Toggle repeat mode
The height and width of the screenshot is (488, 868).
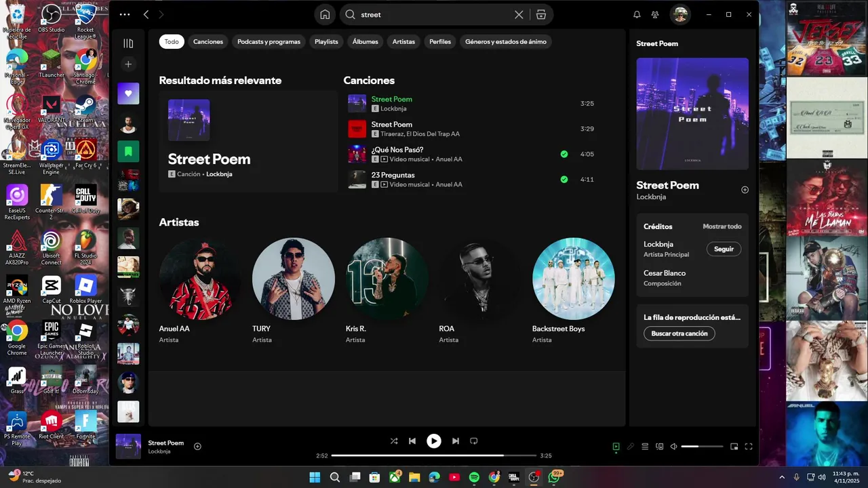(x=474, y=441)
